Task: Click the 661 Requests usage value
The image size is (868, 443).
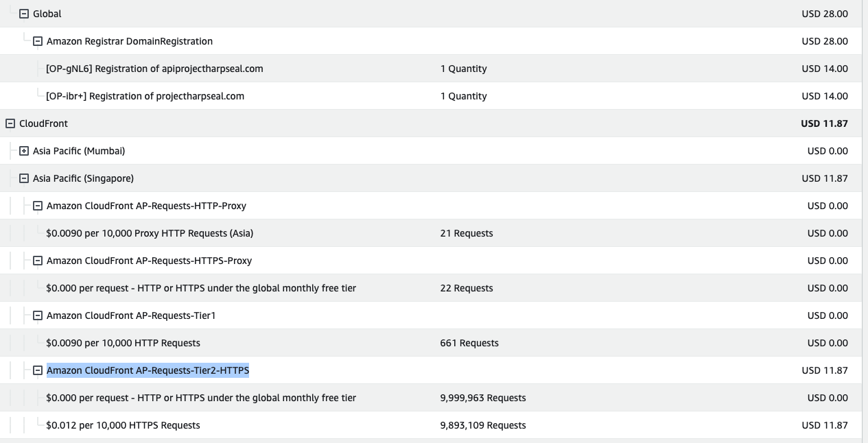Action: (x=469, y=343)
